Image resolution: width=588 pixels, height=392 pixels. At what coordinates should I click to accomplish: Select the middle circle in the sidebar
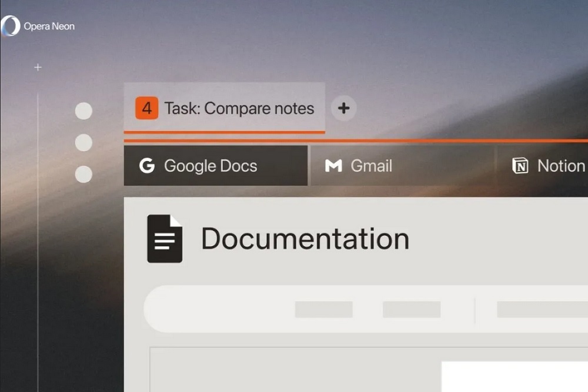pyautogui.click(x=83, y=143)
